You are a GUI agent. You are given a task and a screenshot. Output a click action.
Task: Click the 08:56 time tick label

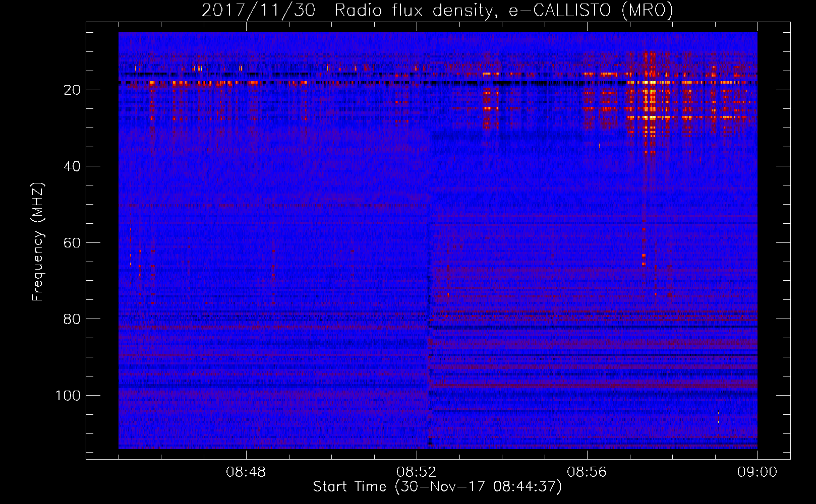pyautogui.click(x=587, y=472)
